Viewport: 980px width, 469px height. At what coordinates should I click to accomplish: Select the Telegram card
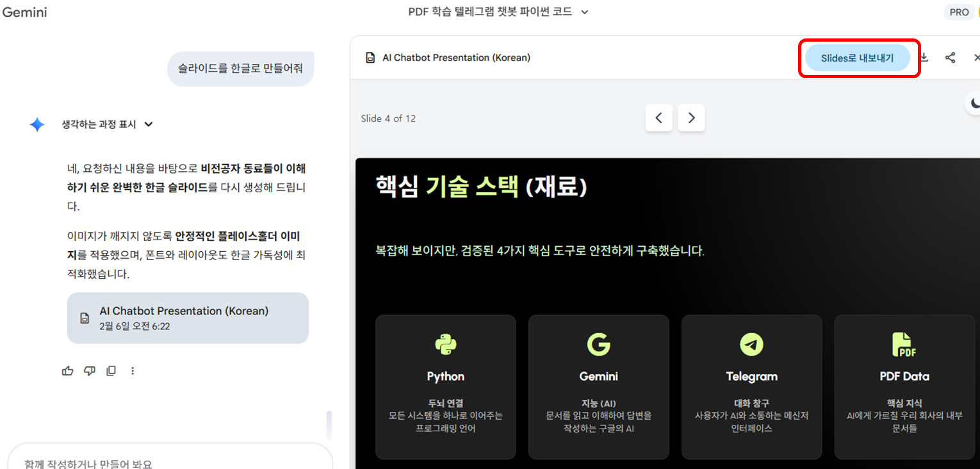point(752,387)
